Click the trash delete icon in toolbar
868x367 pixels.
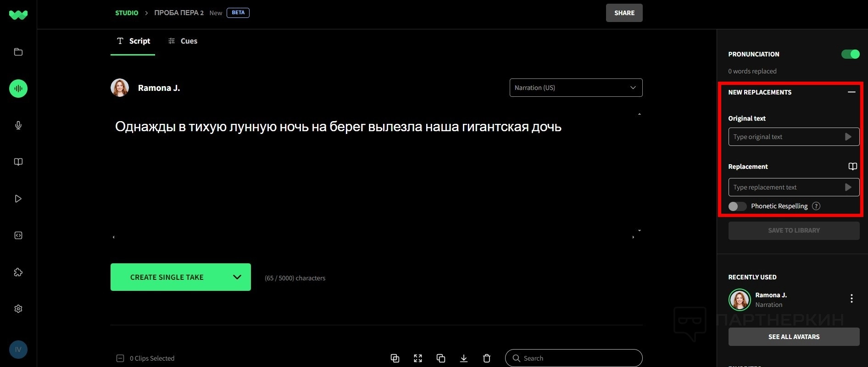click(x=487, y=358)
